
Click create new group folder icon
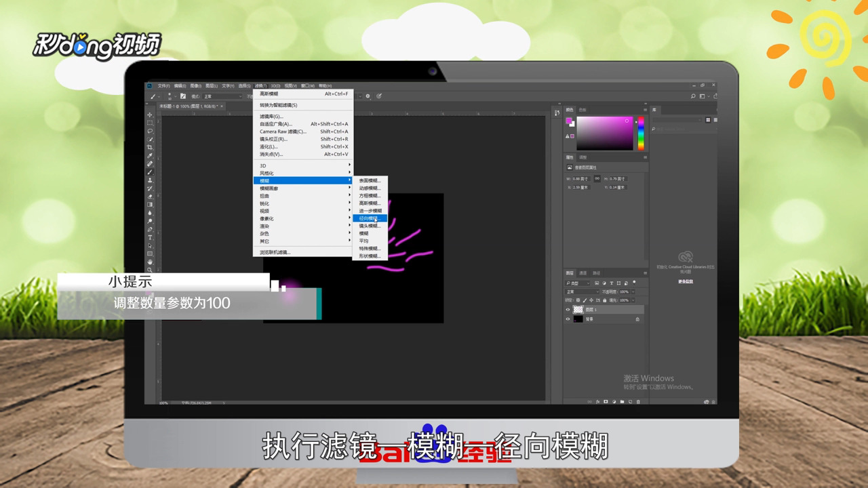point(622,401)
